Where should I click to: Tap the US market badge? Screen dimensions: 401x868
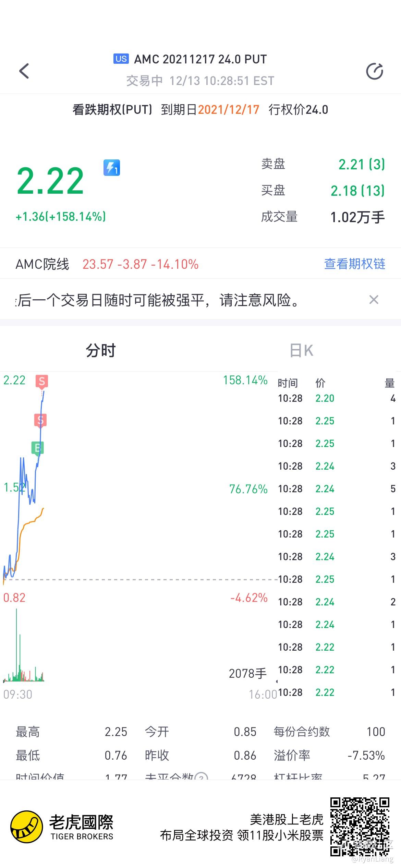[x=121, y=59]
